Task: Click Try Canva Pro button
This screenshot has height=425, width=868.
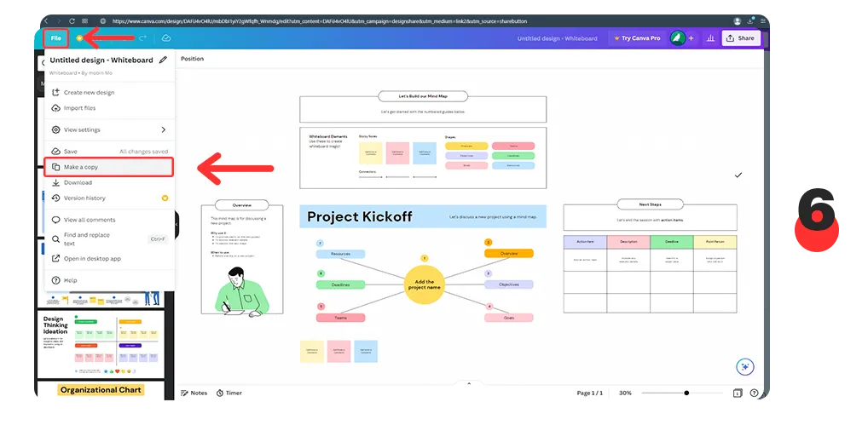Action: [x=637, y=38]
